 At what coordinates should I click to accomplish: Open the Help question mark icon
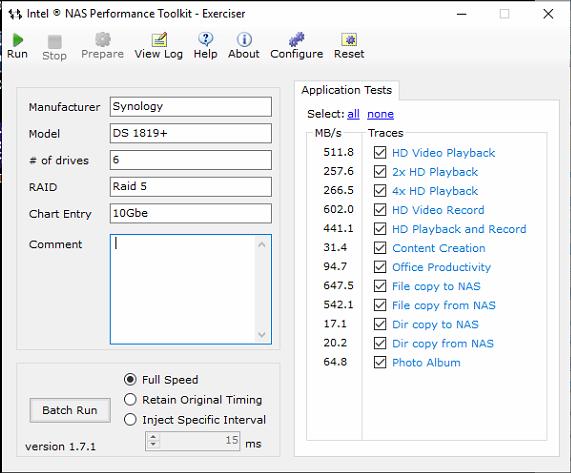click(206, 39)
